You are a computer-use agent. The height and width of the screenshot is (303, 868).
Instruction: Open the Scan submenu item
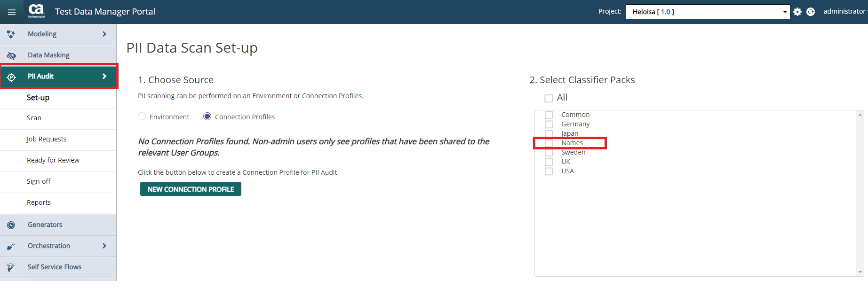pos(34,118)
